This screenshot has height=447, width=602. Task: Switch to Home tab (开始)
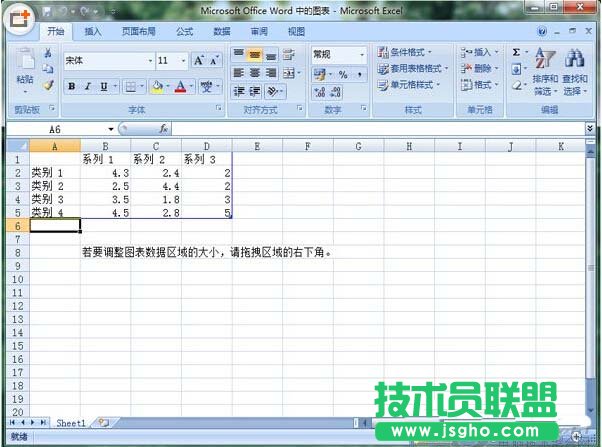(x=56, y=31)
